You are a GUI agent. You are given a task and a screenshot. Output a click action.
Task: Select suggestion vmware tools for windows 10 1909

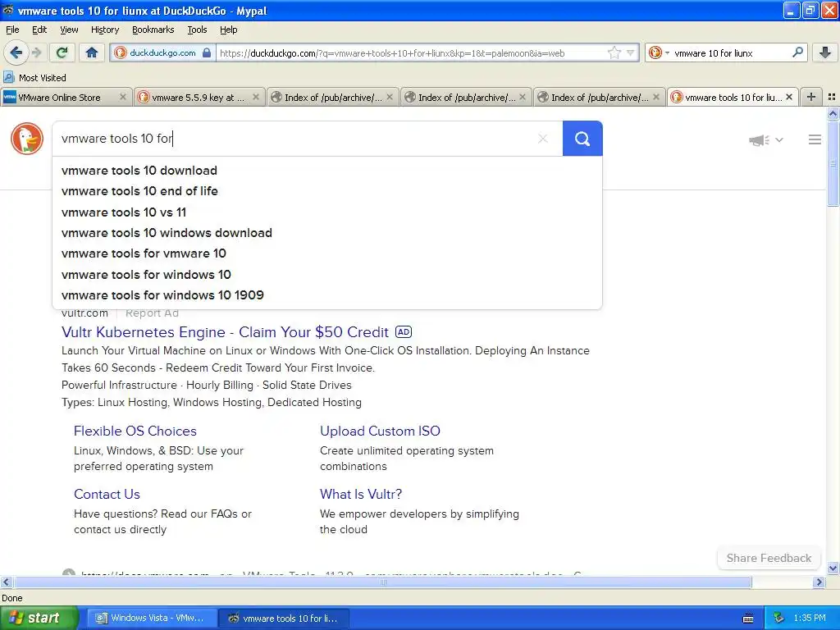[326, 294]
